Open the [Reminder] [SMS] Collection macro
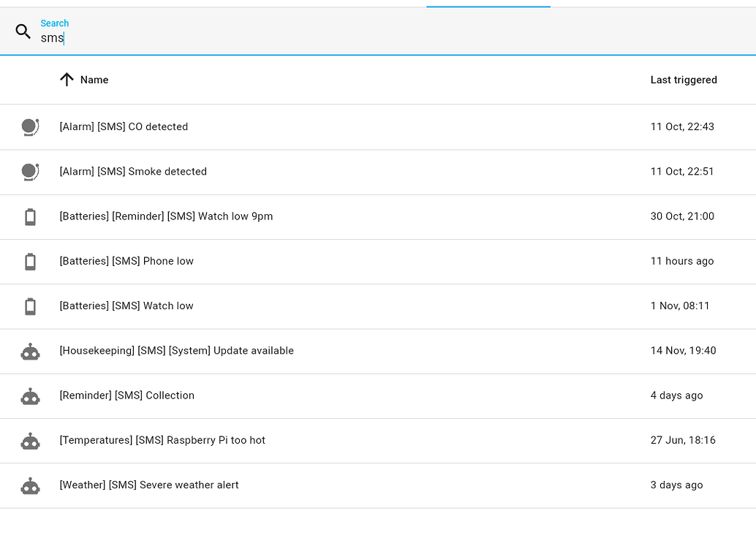This screenshot has height=538, width=756. pos(126,395)
